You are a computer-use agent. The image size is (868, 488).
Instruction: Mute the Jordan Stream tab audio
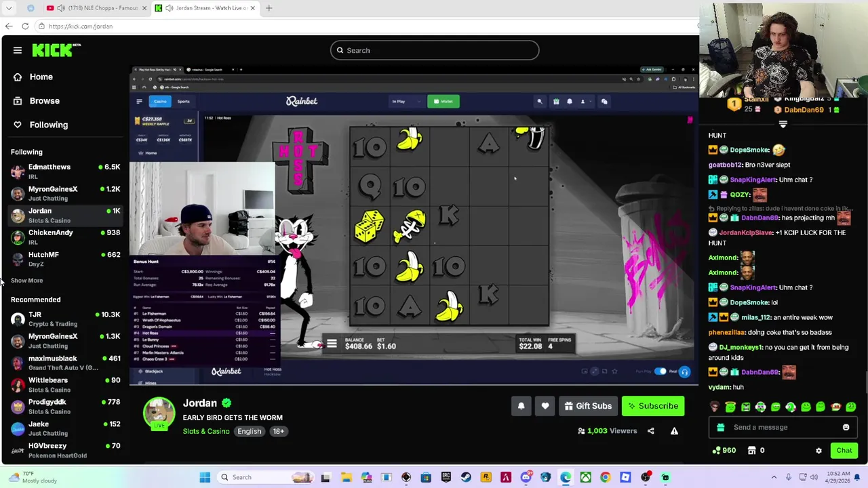169,8
